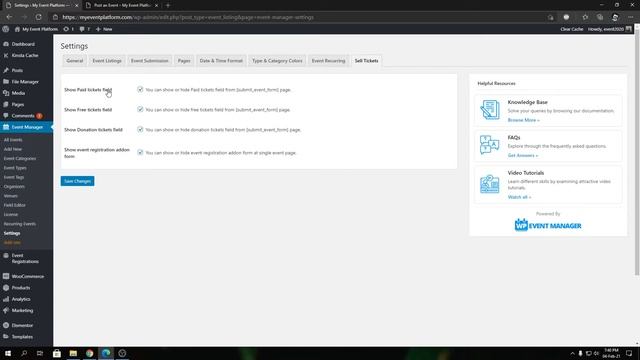This screenshot has width=640, height=360.
Task: Open Microsoft Store from taskbar
Action: tap(57, 353)
